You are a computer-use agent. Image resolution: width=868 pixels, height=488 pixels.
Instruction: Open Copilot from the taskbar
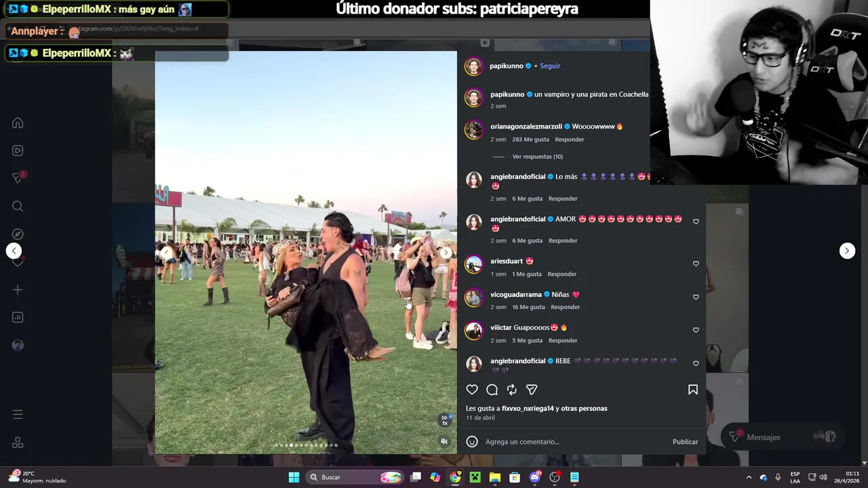[435, 477]
